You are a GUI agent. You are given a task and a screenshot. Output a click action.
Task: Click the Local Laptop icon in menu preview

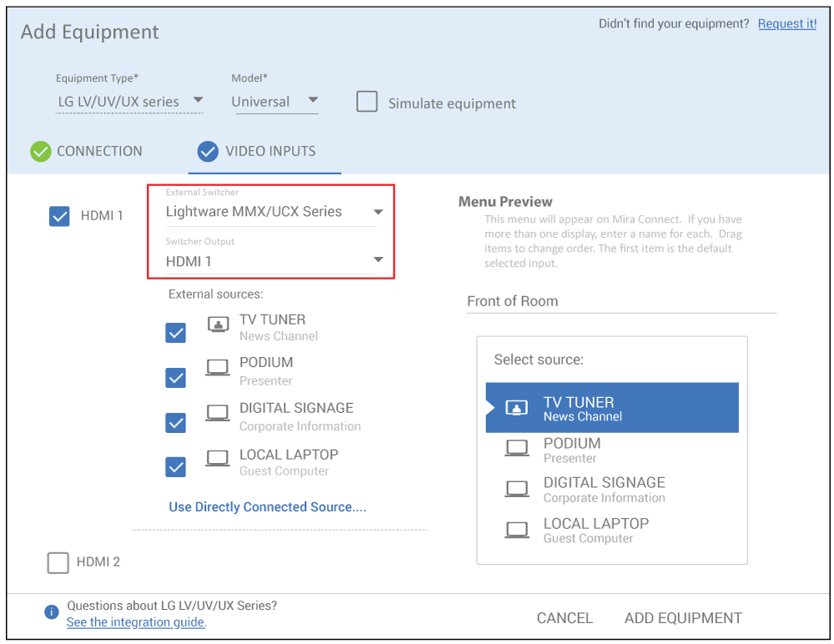pyautogui.click(x=517, y=530)
